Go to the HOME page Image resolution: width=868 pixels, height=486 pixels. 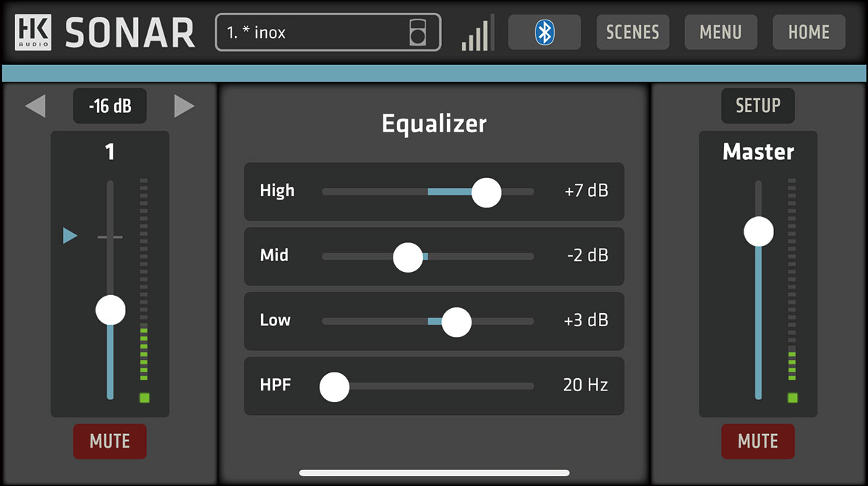click(x=809, y=33)
